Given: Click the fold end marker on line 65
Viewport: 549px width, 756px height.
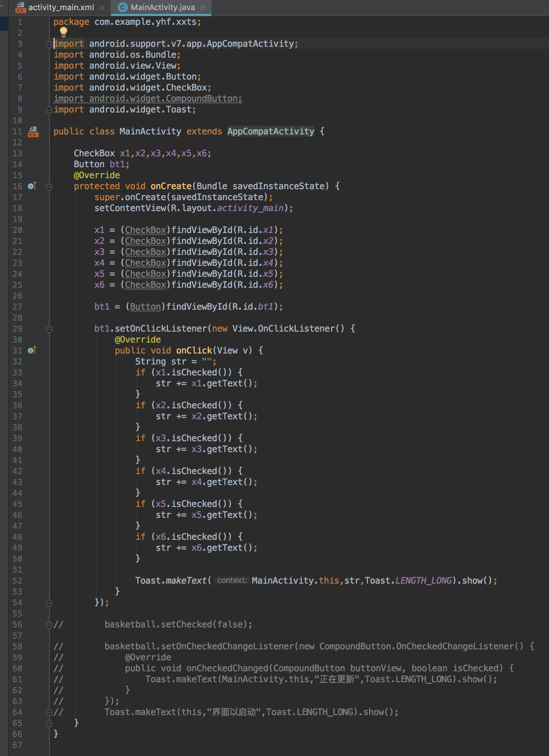Looking at the screenshot, I should pos(49,723).
